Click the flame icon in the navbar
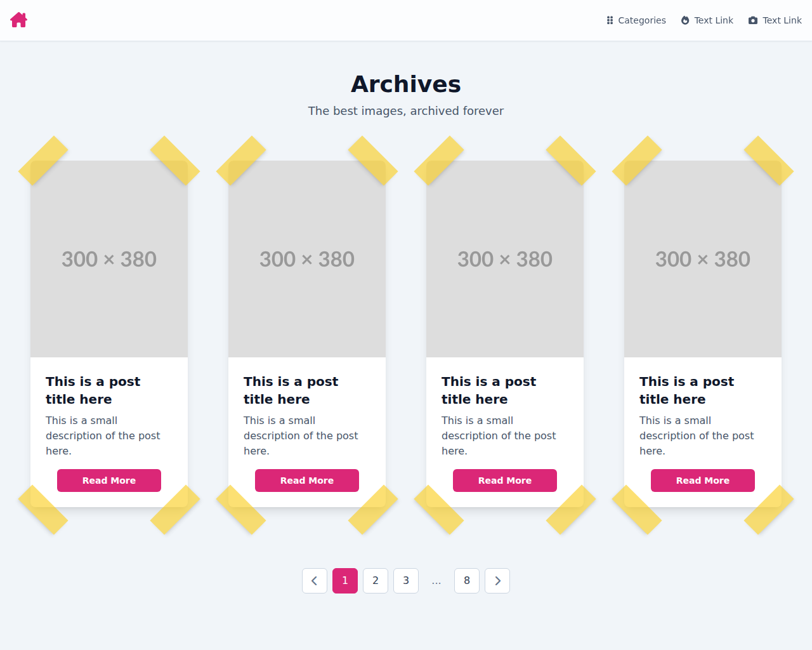Image resolution: width=812 pixels, height=650 pixels. [x=684, y=20]
